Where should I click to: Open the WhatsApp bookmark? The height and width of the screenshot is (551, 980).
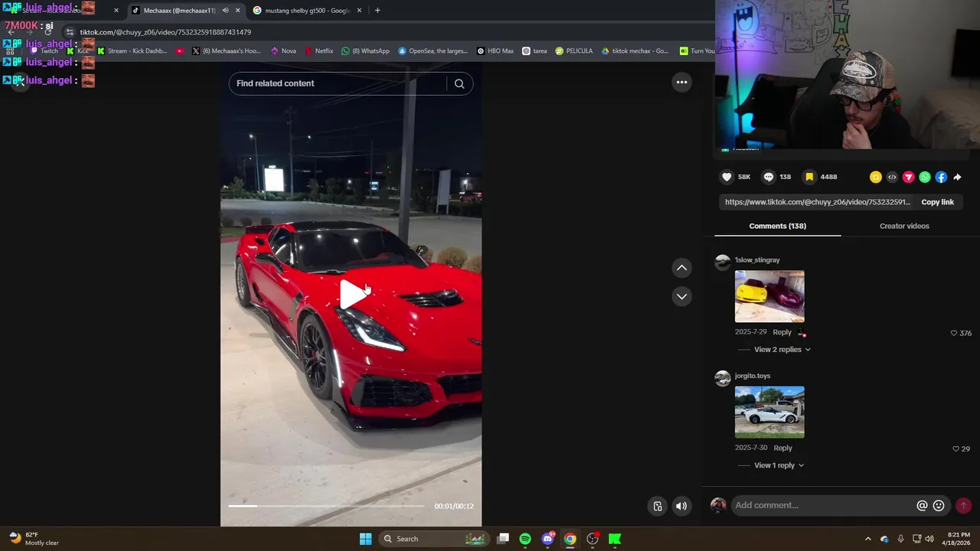[x=365, y=51]
